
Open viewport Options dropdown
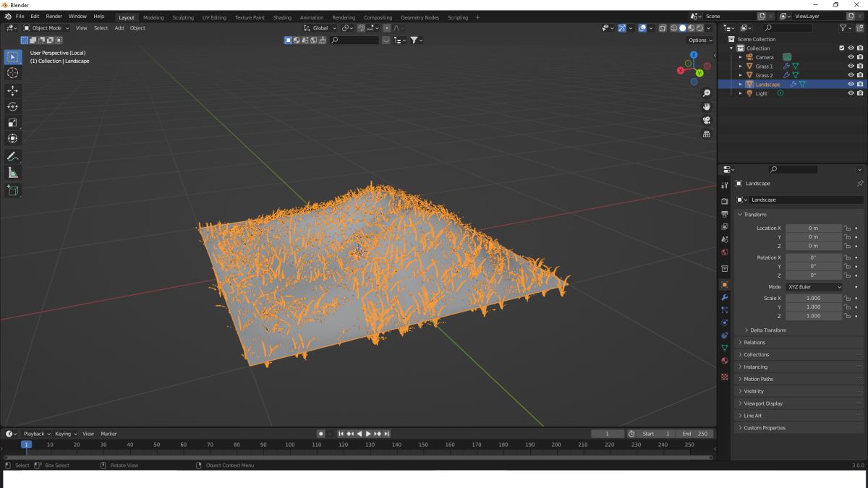(x=700, y=40)
